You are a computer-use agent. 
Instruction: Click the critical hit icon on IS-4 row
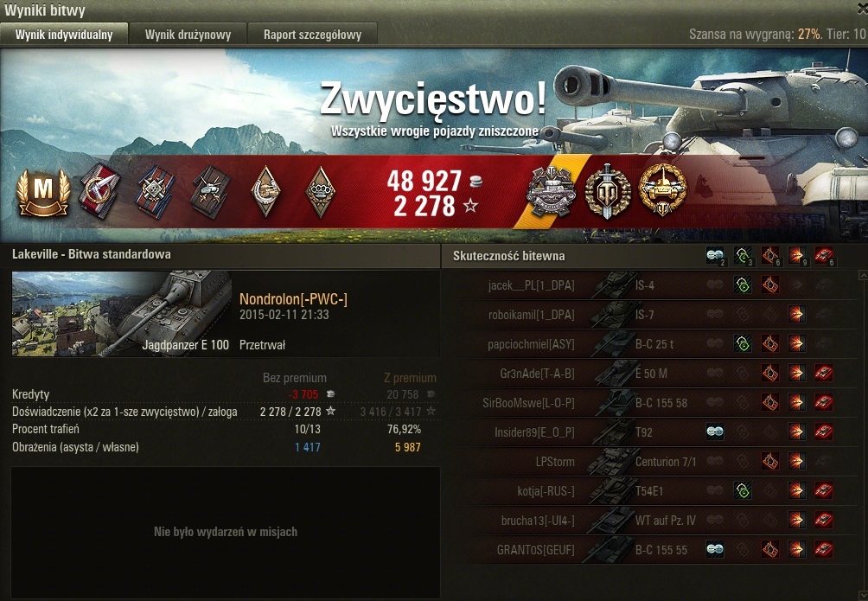coord(769,285)
